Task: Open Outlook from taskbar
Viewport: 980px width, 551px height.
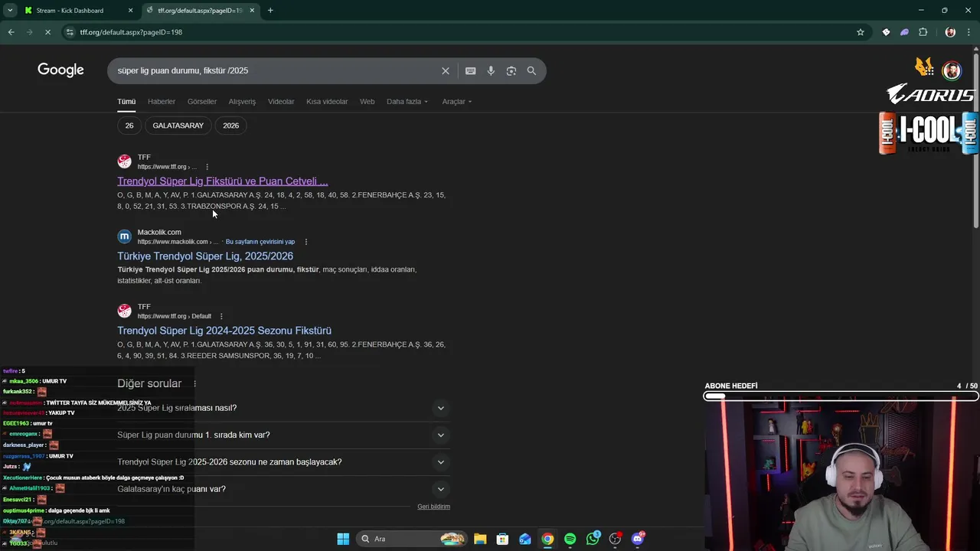Action: (x=525, y=539)
